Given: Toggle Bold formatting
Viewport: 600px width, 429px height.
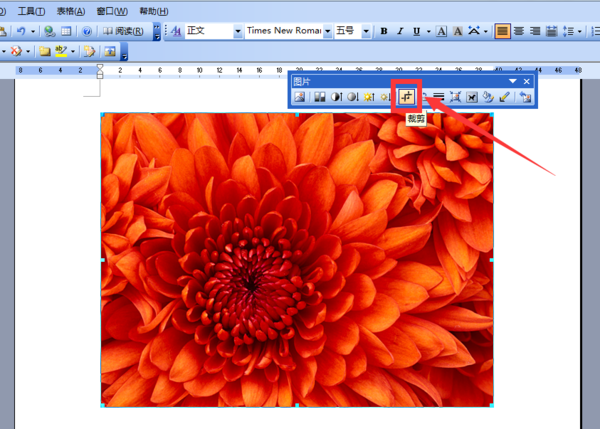Looking at the screenshot, I should (x=383, y=31).
